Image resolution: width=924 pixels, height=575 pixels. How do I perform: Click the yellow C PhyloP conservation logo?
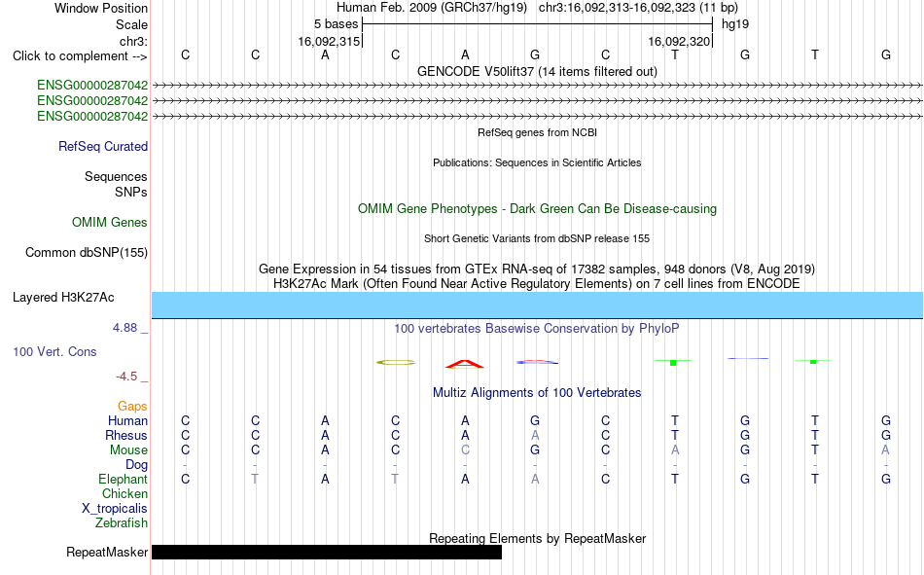396,362
